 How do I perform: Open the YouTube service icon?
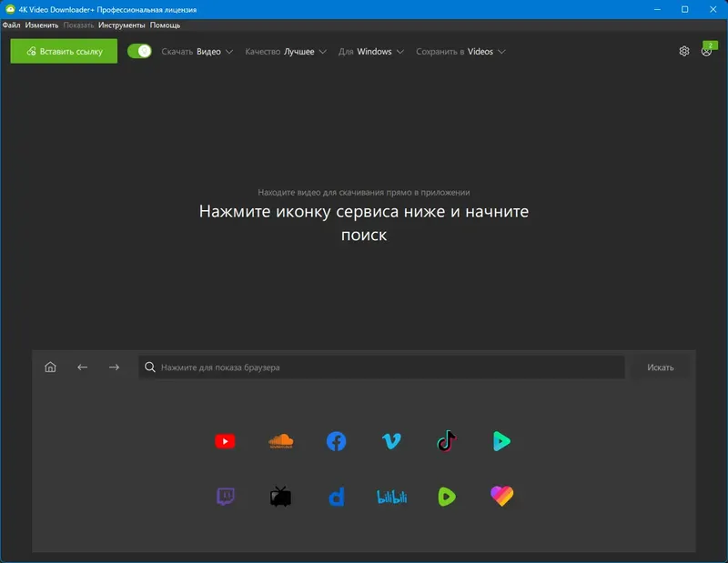226,441
